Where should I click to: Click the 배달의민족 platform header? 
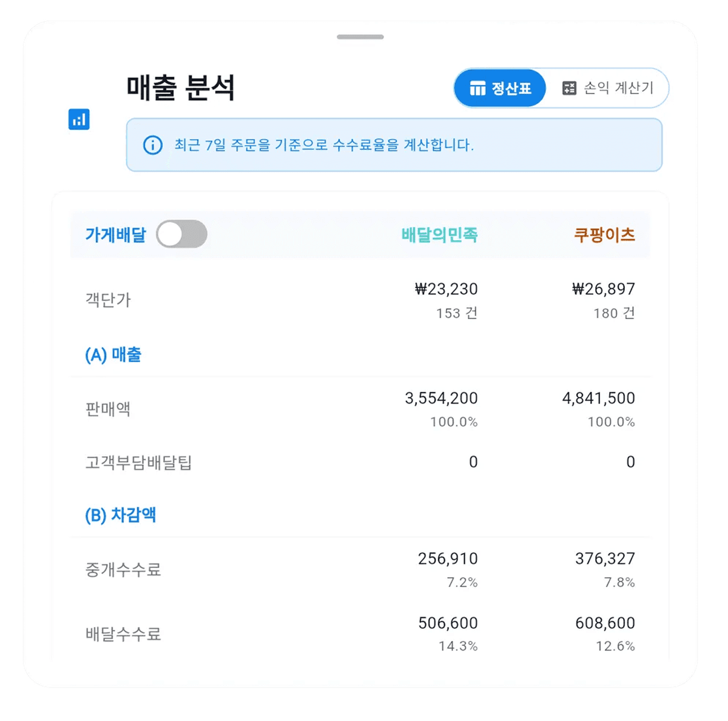coord(440,234)
